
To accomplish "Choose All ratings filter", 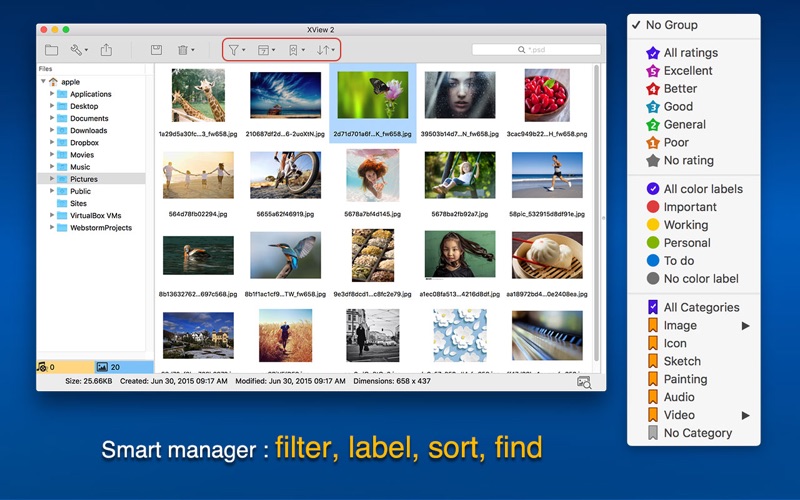I will coord(693,53).
